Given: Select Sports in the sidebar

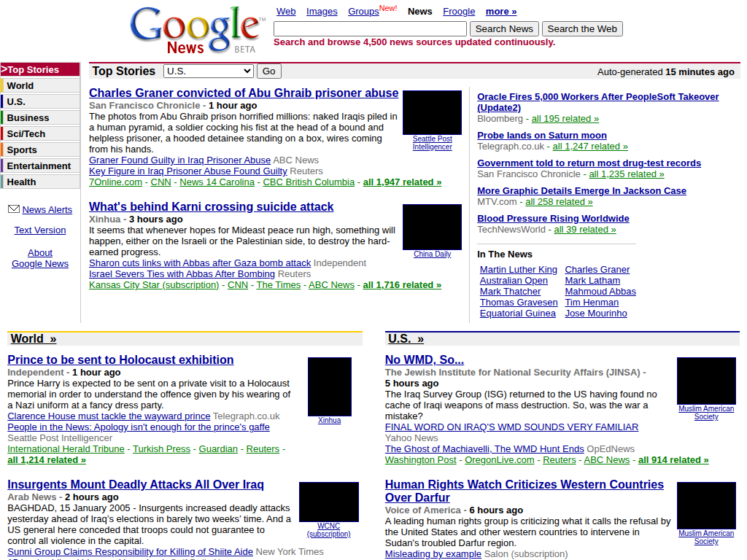Looking at the screenshot, I should [40, 150].
